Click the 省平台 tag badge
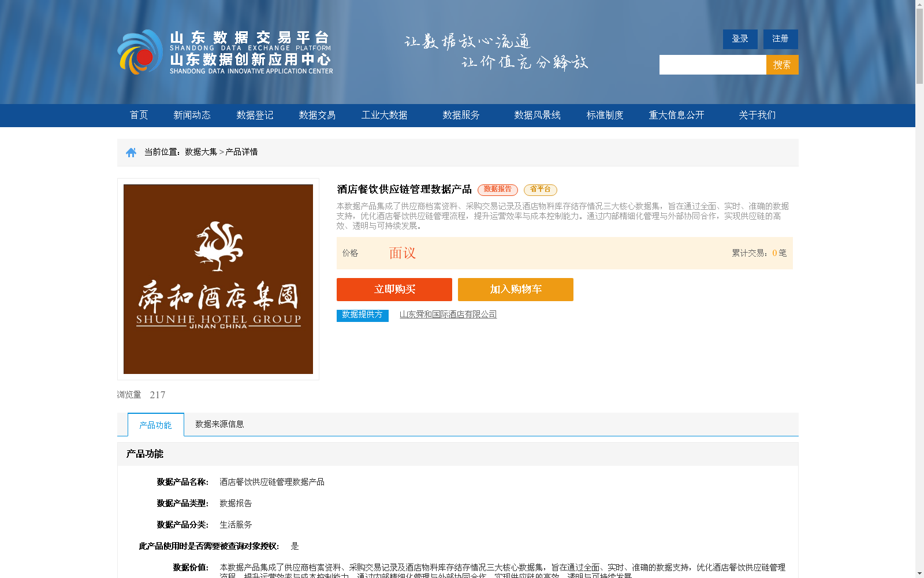The width and height of the screenshot is (924, 578). coord(541,190)
